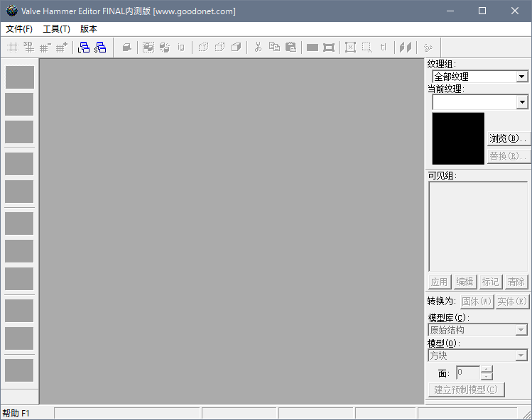Screen dimensions: 532x420
Task: Expand the 纹理组 dropdown showing 全部纹理
Action: pos(522,77)
